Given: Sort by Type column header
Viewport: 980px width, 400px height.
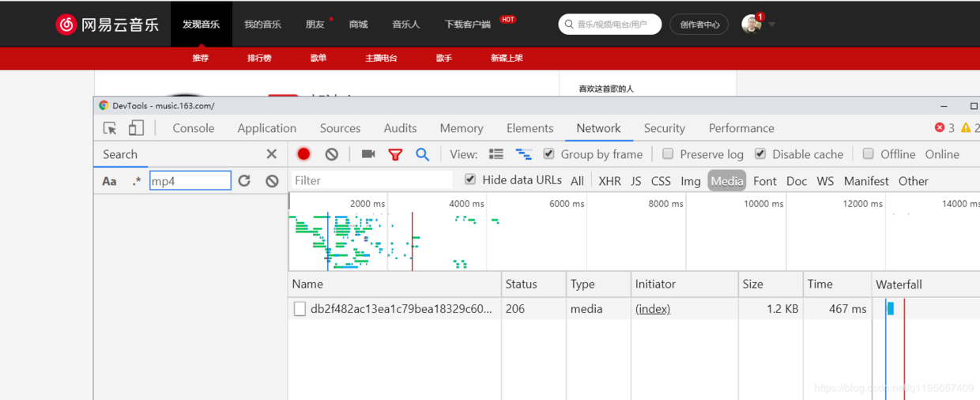Looking at the screenshot, I should [598, 284].
